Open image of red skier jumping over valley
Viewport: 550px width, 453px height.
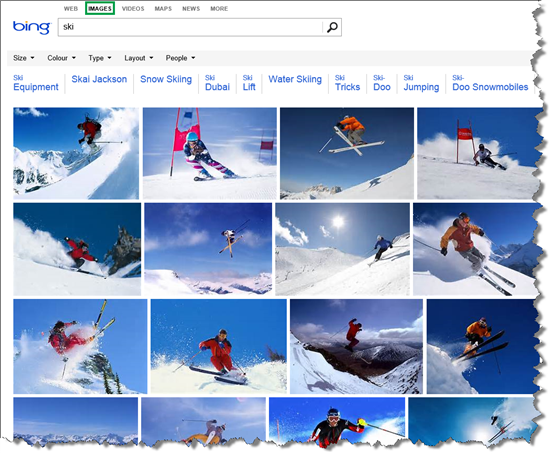356,346
